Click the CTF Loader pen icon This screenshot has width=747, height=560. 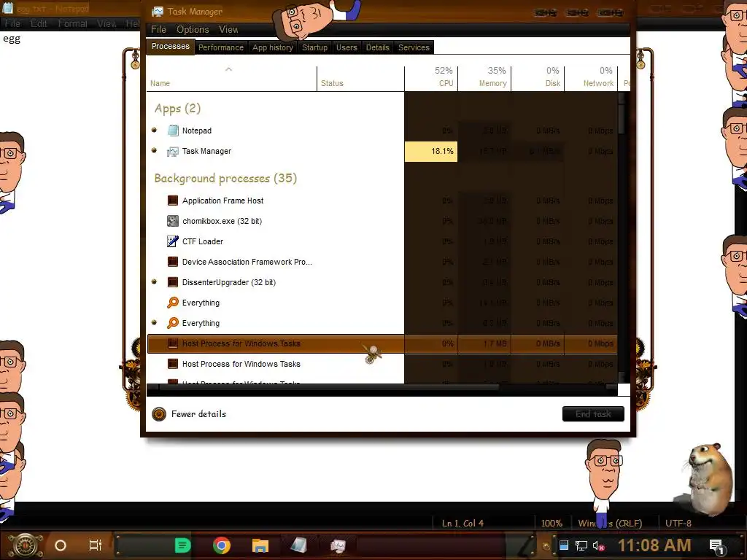pyautogui.click(x=173, y=241)
